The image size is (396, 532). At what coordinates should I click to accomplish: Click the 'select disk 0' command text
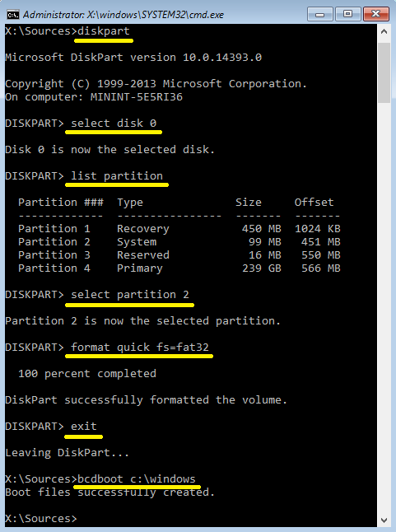(x=114, y=124)
